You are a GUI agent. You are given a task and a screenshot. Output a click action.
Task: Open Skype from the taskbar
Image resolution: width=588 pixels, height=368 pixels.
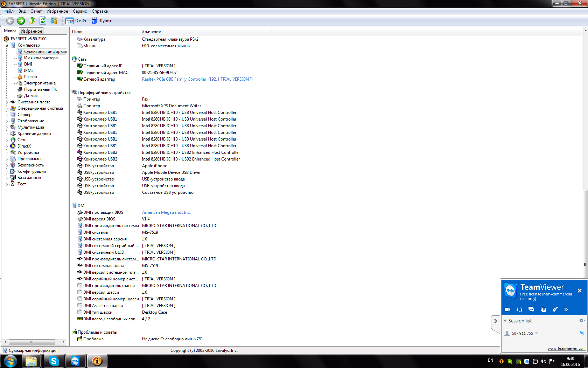(54, 361)
